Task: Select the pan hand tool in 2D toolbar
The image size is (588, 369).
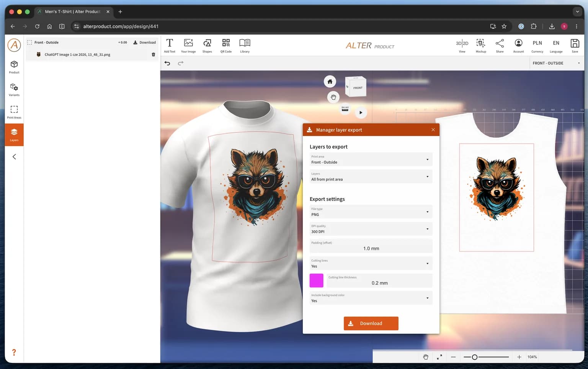Action: point(426,357)
